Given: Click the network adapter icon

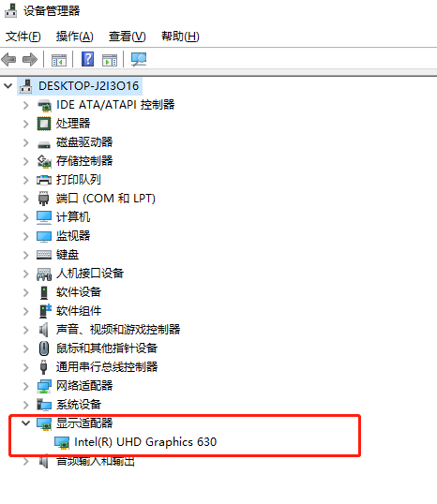Looking at the screenshot, I should [44, 386].
